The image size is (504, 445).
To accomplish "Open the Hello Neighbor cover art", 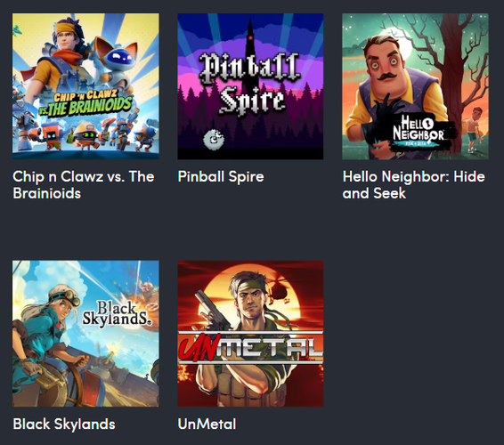I will (415, 86).
